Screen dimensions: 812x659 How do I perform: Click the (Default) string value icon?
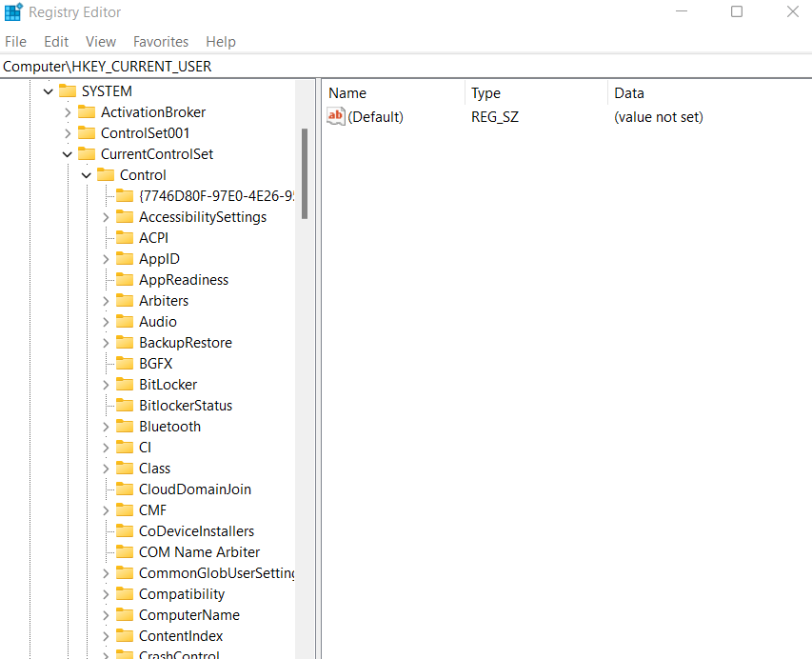coord(336,116)
